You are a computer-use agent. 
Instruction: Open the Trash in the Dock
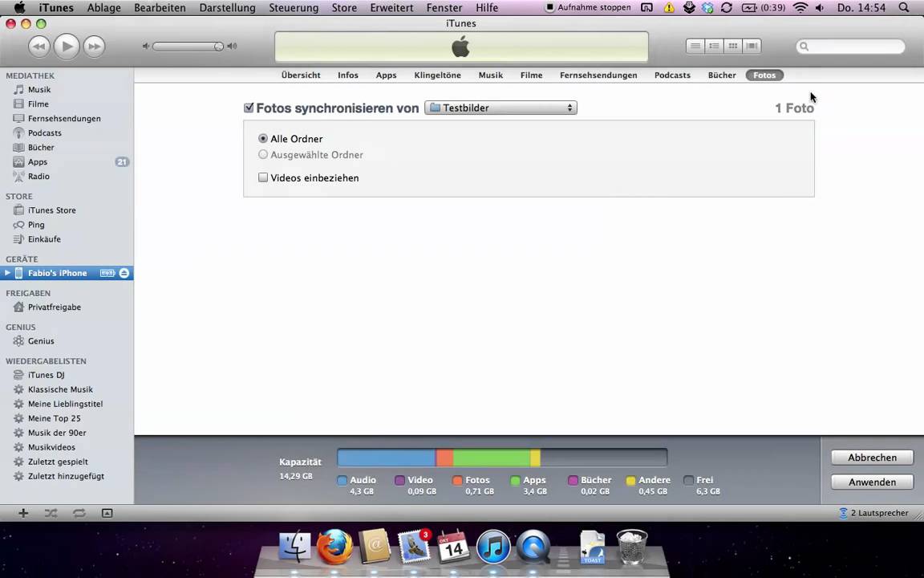632,547
